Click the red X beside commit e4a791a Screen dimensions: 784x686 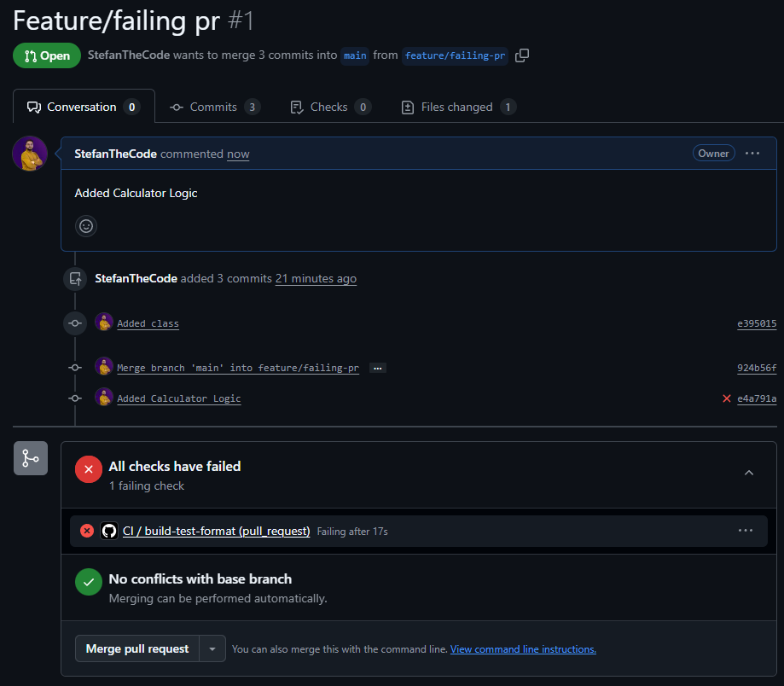coord(726,398)
